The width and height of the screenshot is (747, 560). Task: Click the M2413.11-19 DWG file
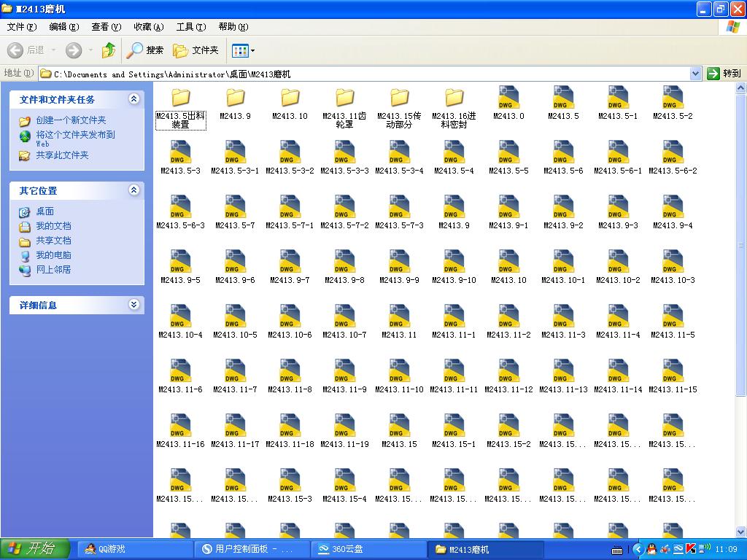[x=344, y=427]
